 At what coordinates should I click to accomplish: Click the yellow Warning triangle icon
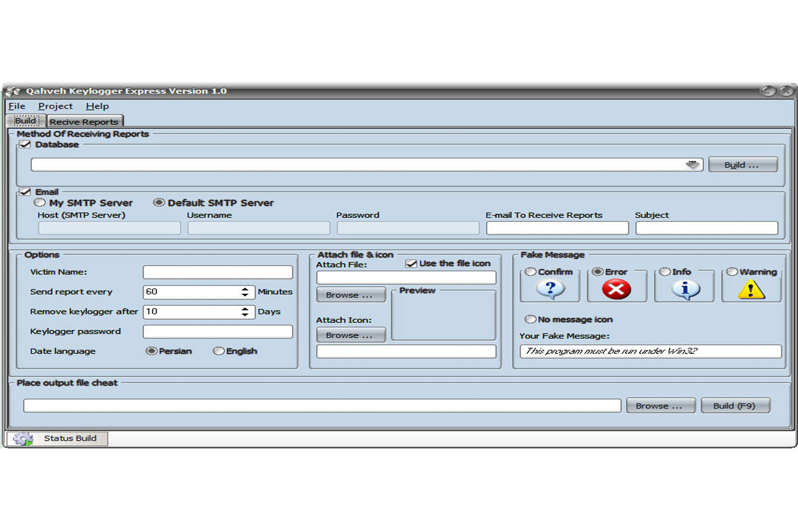coord(751,290)
